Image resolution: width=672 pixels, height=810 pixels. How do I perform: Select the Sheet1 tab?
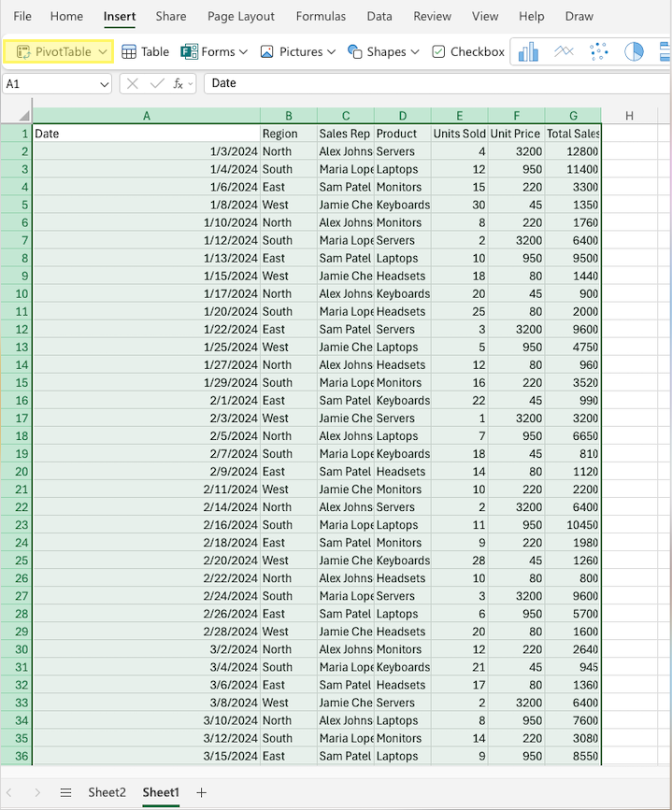pyautogui.click(x=161, y=792)
